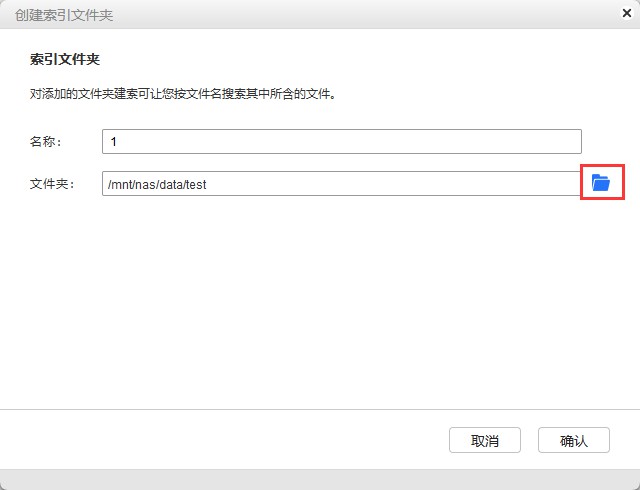Click the 名称 input field
Image resolution: width=640 pixels, height=490 pixels.
click(x=341, y=142)
